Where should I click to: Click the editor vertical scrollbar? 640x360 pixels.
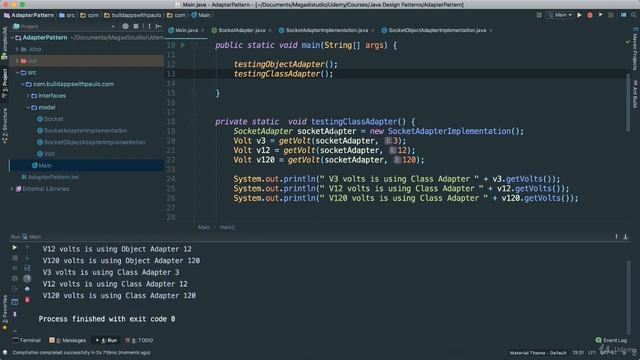click(x=628, y=103)
